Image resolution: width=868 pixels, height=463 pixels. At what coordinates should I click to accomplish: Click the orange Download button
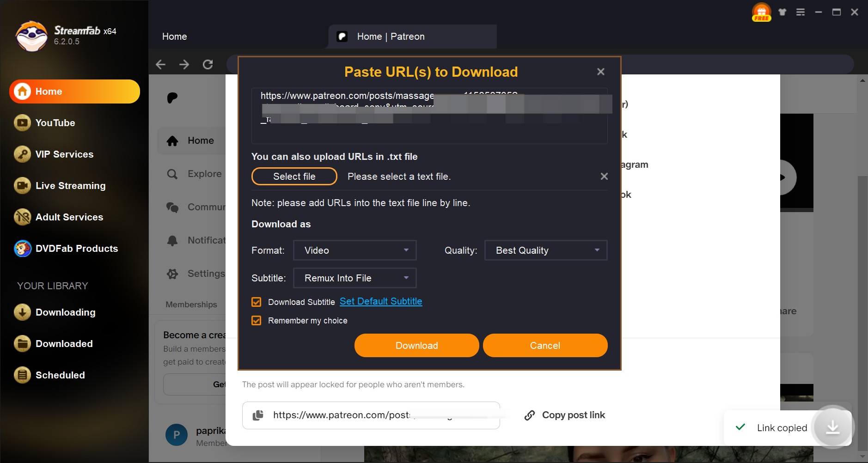coord(417,346)
